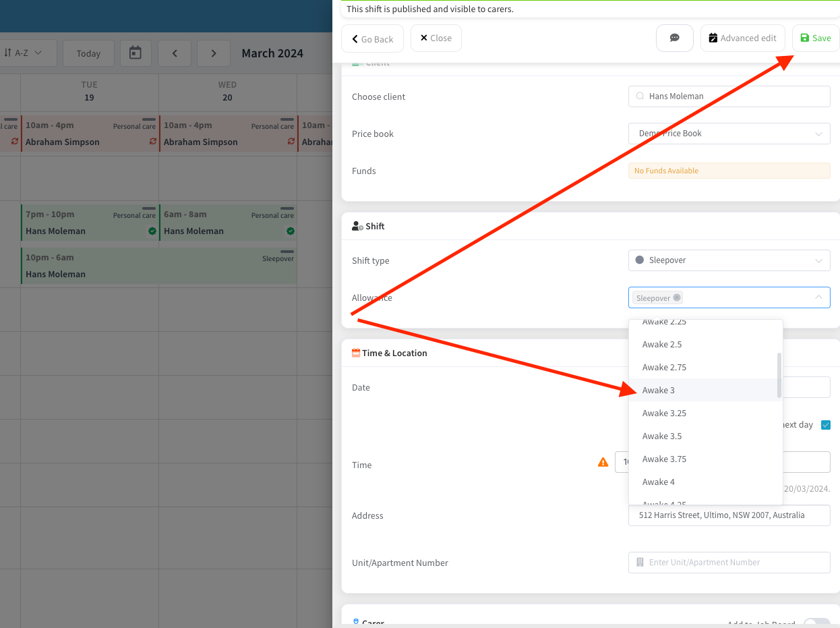Click the Address field showing Harris Street
Image resolution: width=840 pixels, height=628 pixels.
click(729, 515)
